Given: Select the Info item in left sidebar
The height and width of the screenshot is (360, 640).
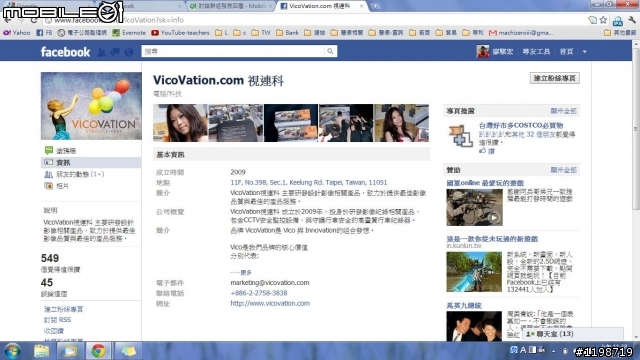Looking at the screenshot, I should click(x=91, y=162).
